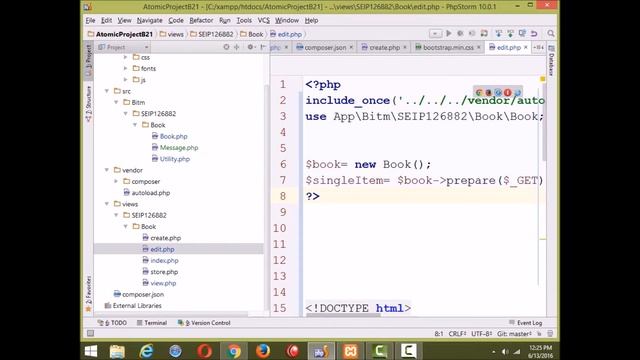
Task: Open run configuration dropdown
Action: click(436, 33)
